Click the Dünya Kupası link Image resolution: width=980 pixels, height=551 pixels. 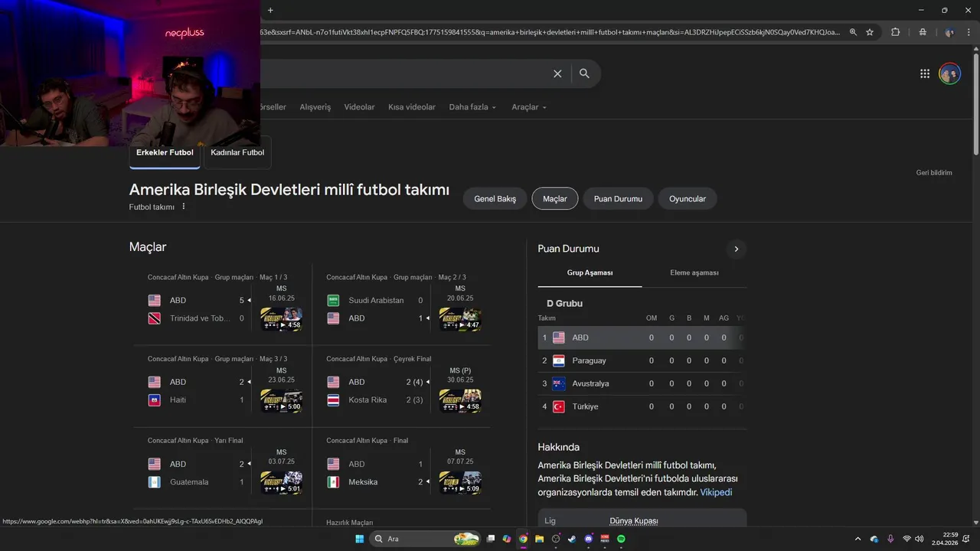click(634, 521)
